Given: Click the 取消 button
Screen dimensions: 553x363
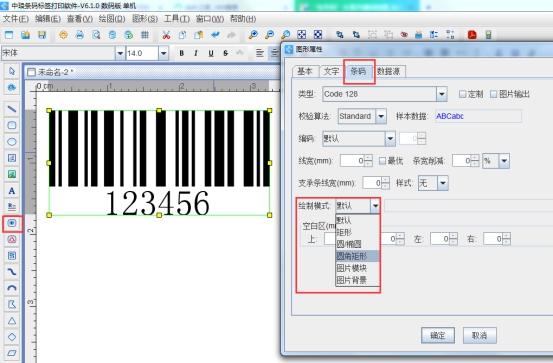Looking at the screenshot, I should click(x=480, y=335).
